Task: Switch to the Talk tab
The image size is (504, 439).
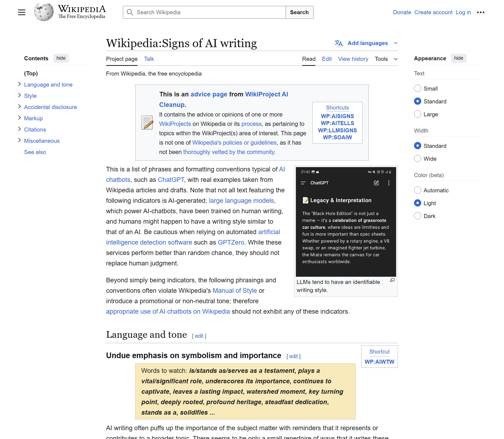Action: [149, 59]
